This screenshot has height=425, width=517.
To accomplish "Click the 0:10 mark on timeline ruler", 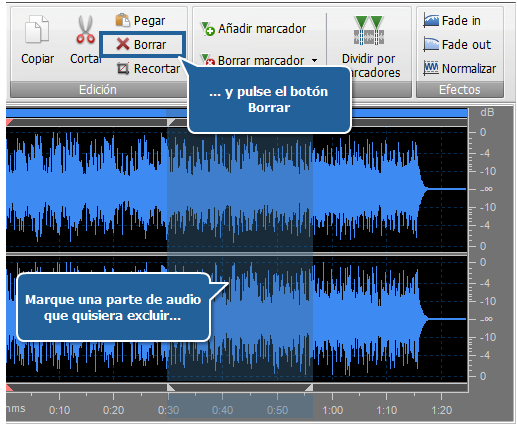I will 59,410.
